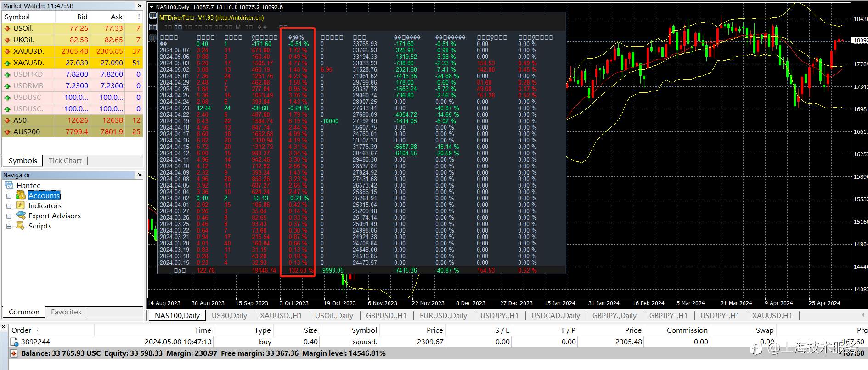Open the USOil.,Daily chart tab
This screenshot has height=370, width=868.
pyautogui.click(x=334, y=316)
